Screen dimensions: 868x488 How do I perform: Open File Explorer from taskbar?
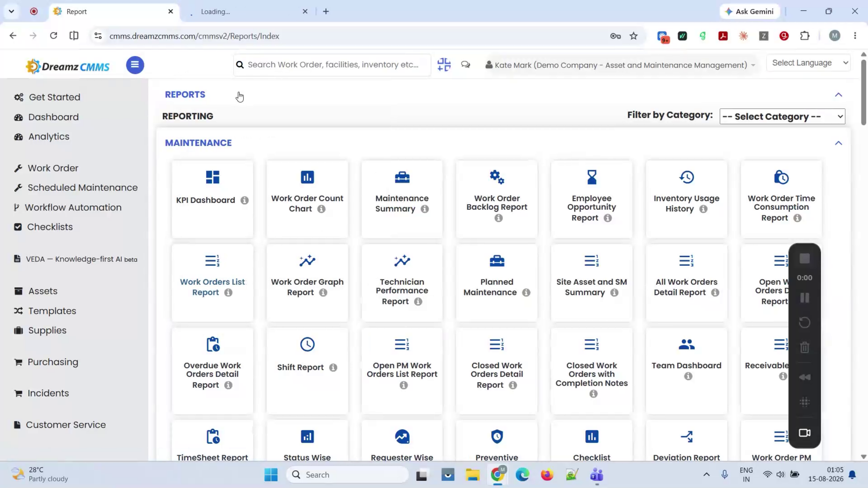[472, 475]
